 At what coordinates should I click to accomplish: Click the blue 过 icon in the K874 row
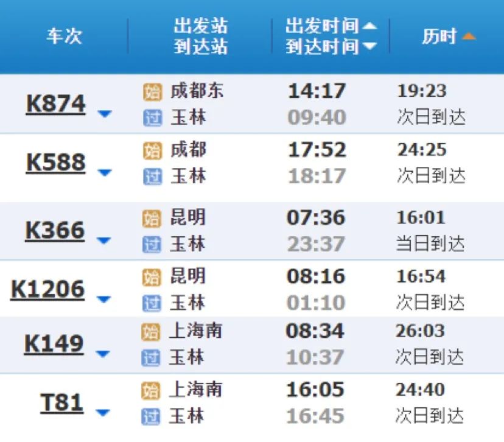pyautogui.click(x=152, y=118)
